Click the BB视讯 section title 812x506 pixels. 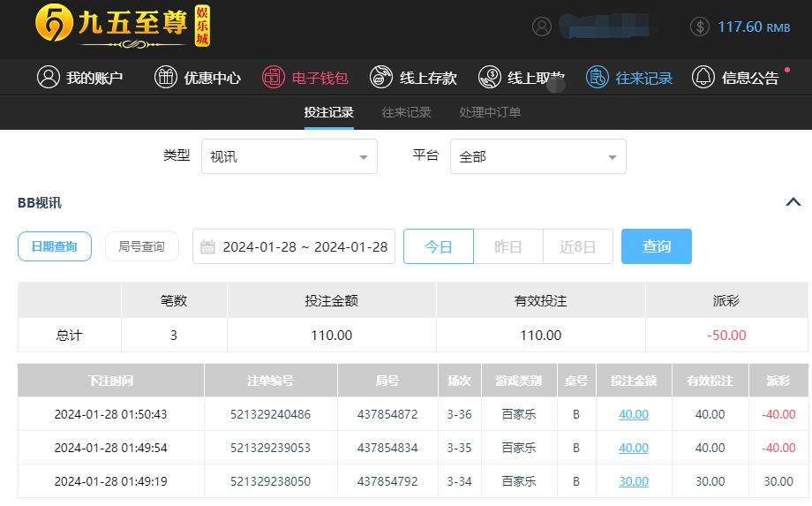tap(40, 202)
